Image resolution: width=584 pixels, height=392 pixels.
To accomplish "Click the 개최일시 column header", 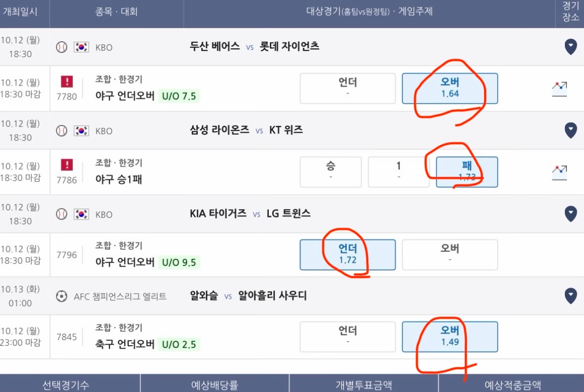I will [x=21, y=12].
